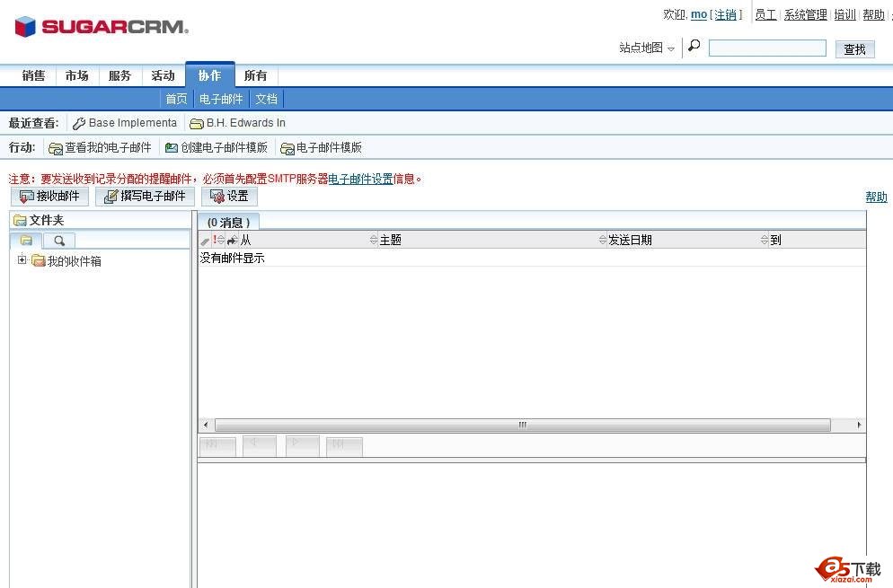
Task: Click the replied-status arrow column icon
Action: tap(233, 241)
